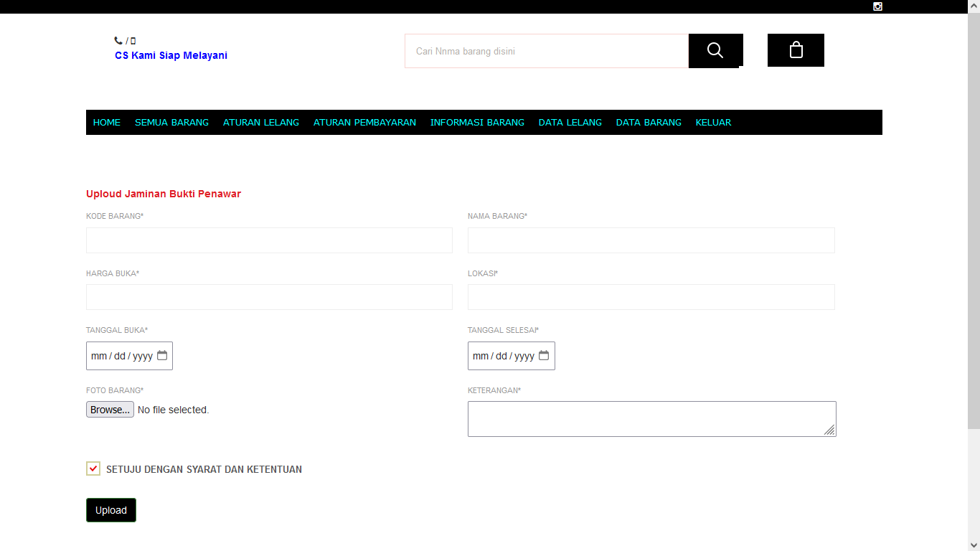Go to Aturan Pembayaran menu
This screenshot has height=551, width=980.
tap(364, 123)
